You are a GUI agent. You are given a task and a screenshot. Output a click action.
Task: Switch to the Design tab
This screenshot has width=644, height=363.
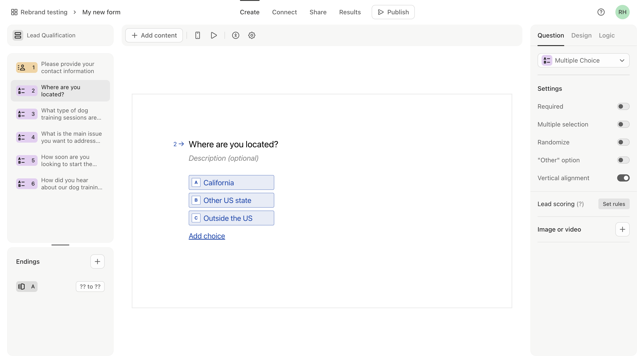point(582,35)
